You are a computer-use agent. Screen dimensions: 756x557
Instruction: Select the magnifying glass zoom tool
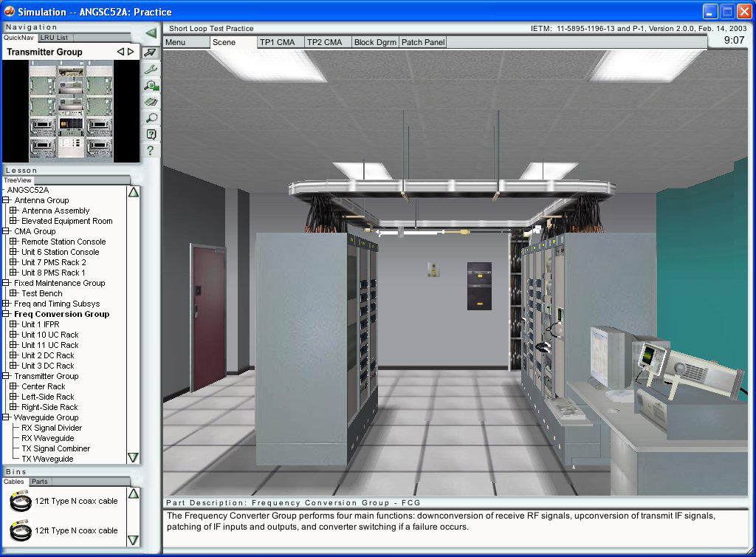tap(151, 117)
